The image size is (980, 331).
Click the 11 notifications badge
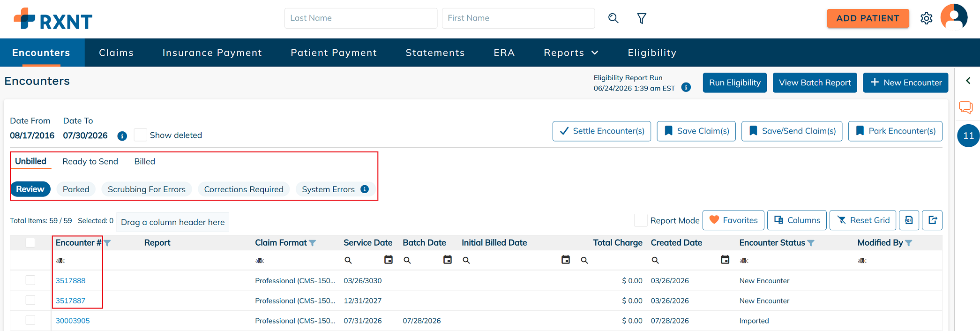[x=968, y=136]
